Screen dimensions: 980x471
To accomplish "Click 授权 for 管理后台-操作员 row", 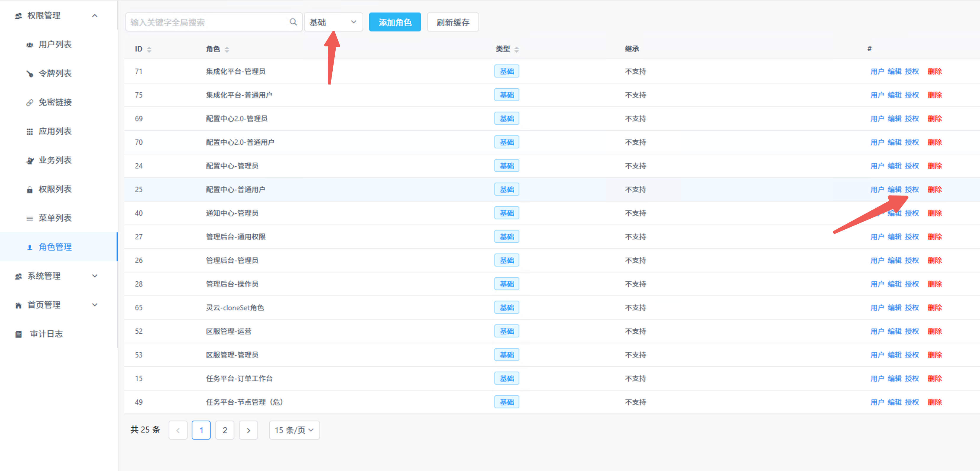I will pyautogui.click(x=911, y=284).
